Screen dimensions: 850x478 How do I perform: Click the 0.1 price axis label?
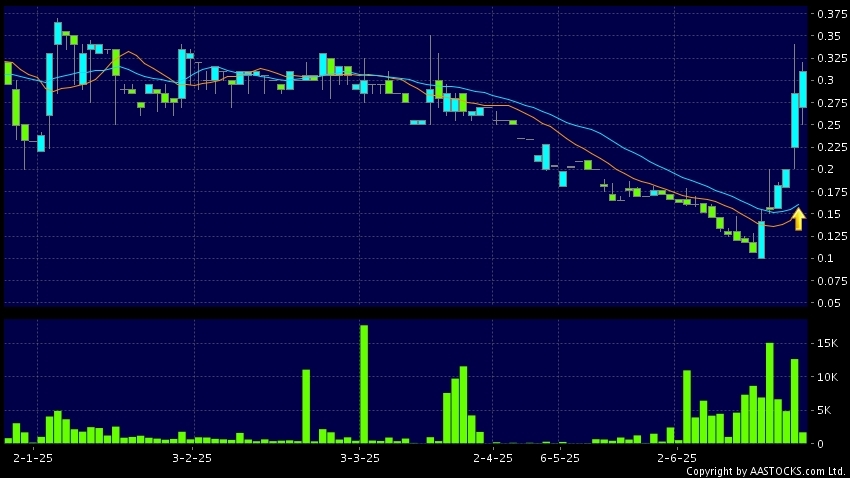tap(826, 259)
